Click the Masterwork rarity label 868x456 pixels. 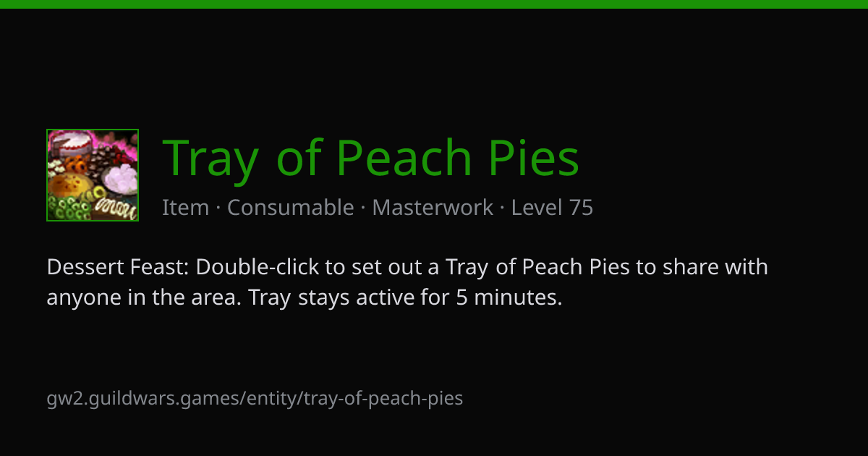click(x=433, y=208)
